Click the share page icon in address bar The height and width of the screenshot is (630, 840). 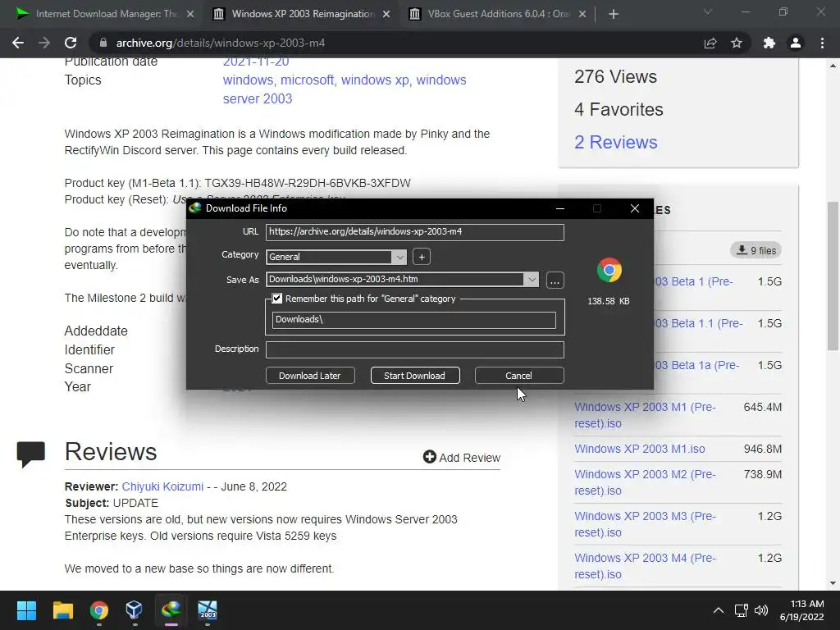710,43
